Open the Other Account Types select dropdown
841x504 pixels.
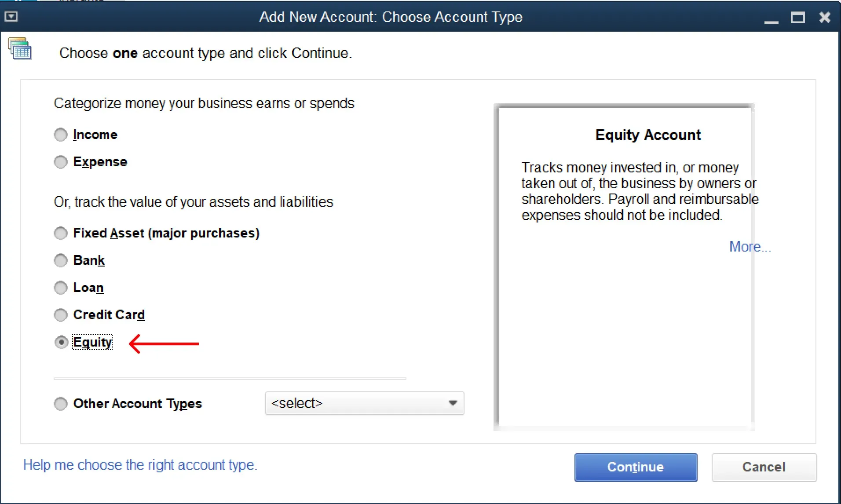[x=364, y=403]
